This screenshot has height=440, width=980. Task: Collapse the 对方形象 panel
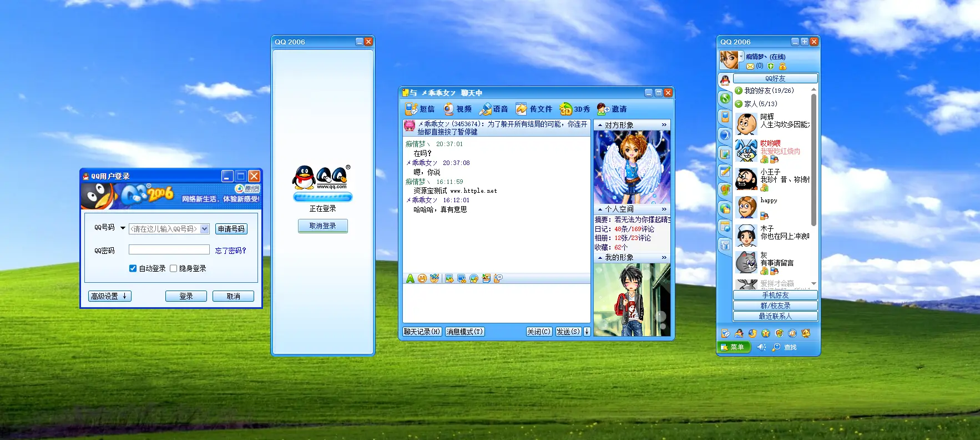click(600, 126)
